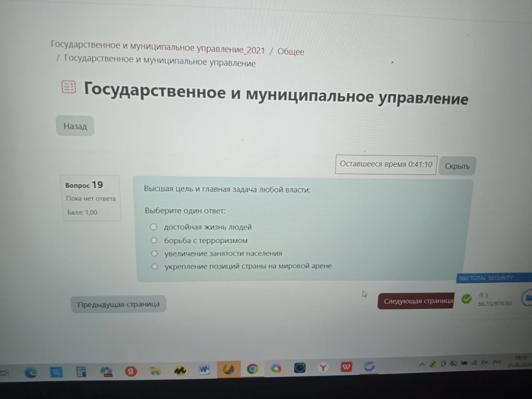Open the camera app in taskbar
This screenshot has height=399, width=532.
coord(300,368)
